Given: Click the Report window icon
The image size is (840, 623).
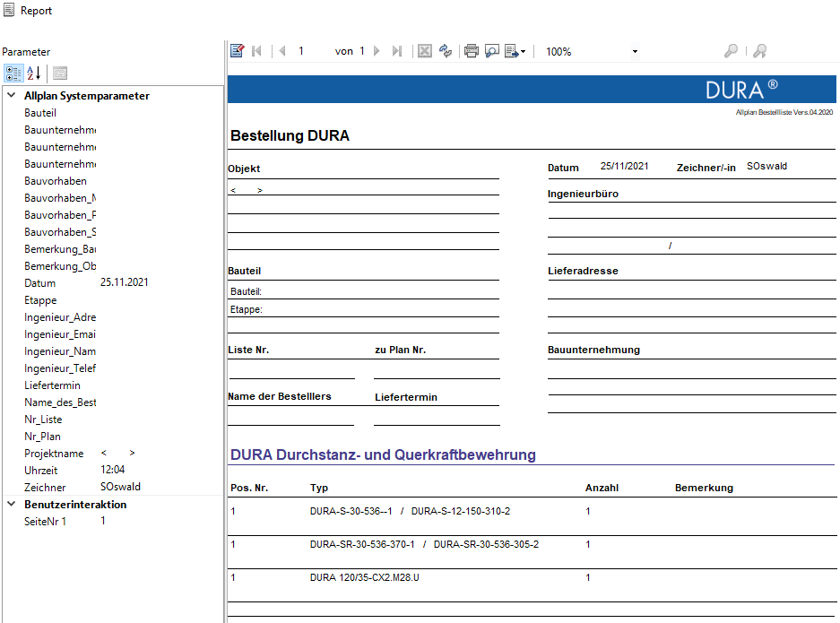Looking at the screenshot, I should pos(9,10).
